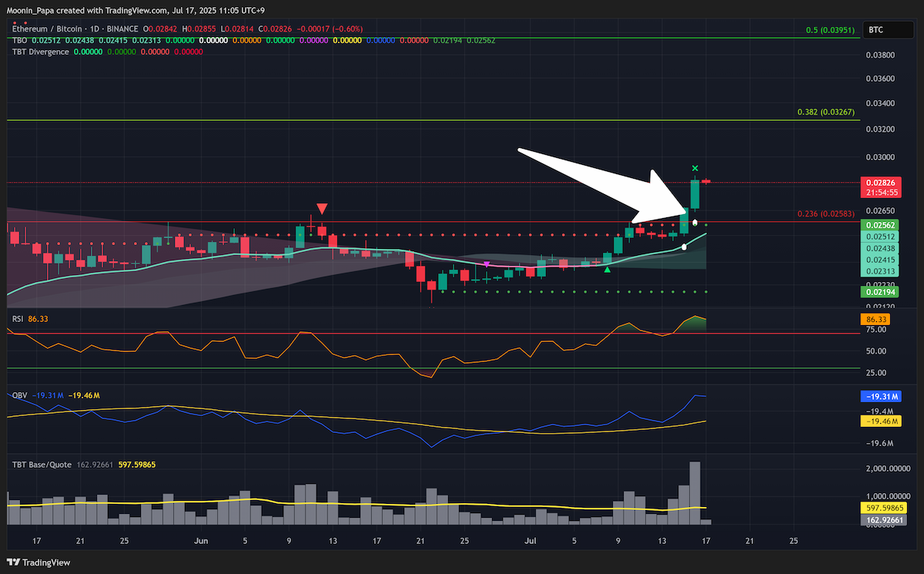
Task: Click the Jul label on the time axis
Action: (x=531, y=541)
